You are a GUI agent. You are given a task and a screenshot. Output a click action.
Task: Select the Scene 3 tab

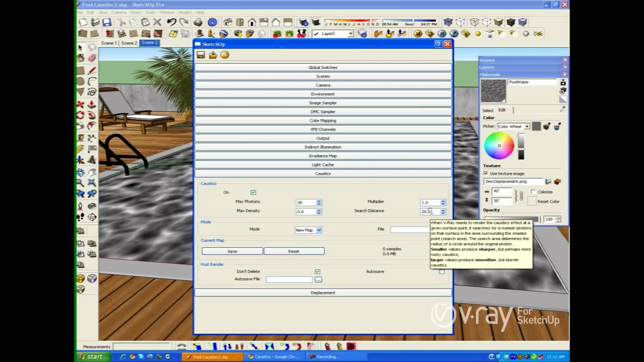pyautogui.click(x=149, y=43)
